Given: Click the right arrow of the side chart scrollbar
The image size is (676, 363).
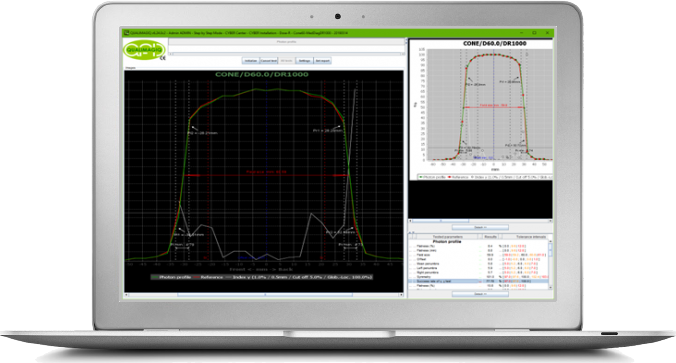Looking at the screenshot, I should 550,221.
